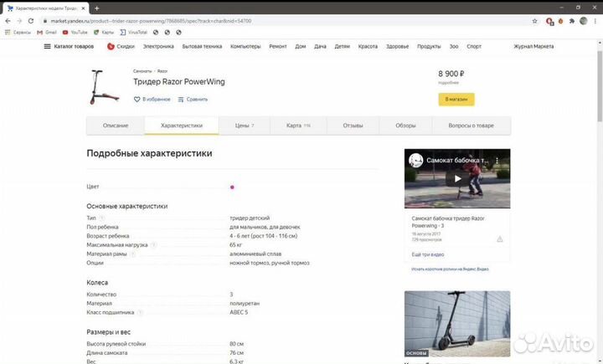This screenshot has height=364, width=603.
Task: Switch to the Отзывы tab
Action: tap(353, 126)
